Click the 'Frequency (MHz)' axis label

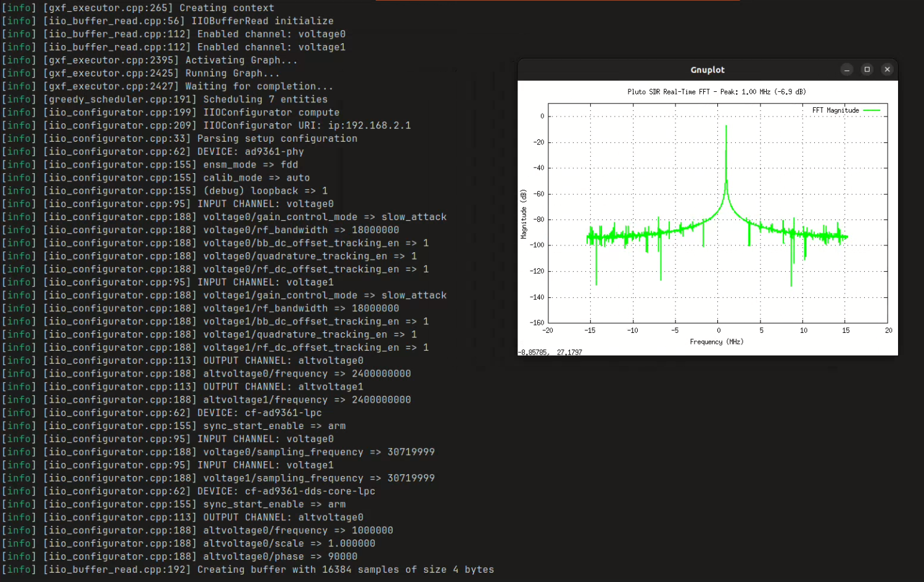coord(717,342)
